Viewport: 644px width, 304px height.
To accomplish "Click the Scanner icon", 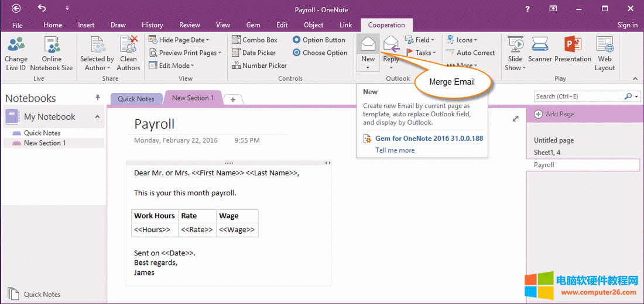I will pos(540,46).
